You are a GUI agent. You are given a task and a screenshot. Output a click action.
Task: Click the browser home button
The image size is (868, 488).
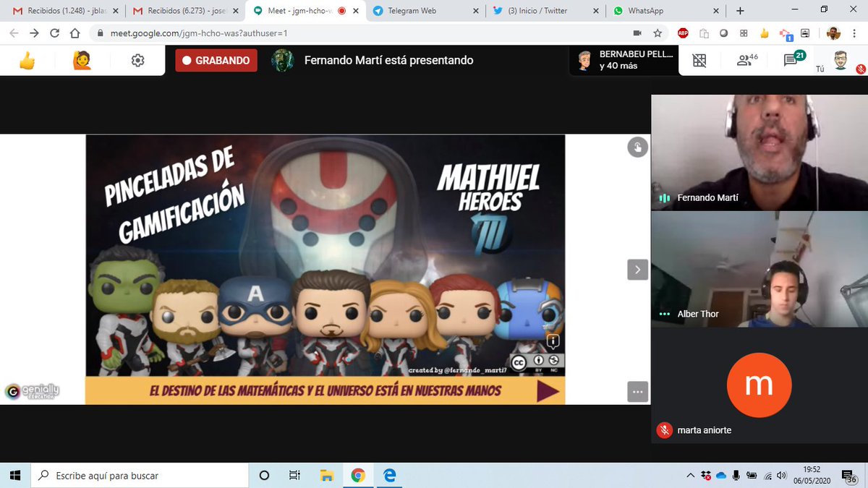tap(75, 33)
